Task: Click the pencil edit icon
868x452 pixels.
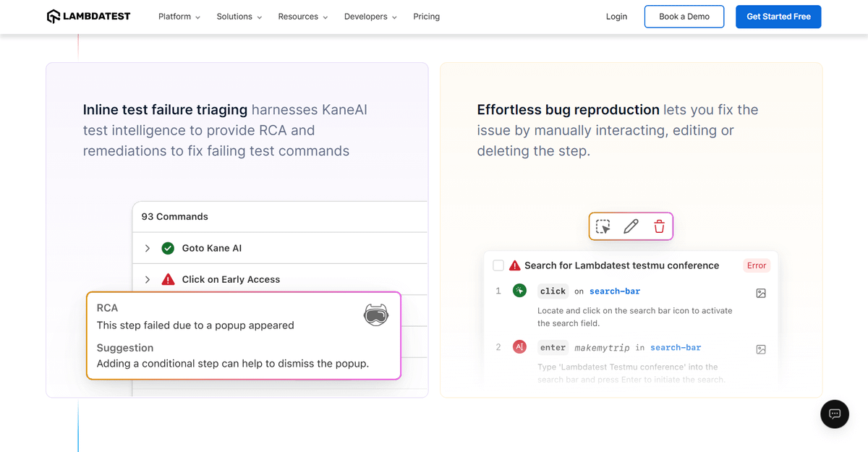Action: [x=631, y=226]
